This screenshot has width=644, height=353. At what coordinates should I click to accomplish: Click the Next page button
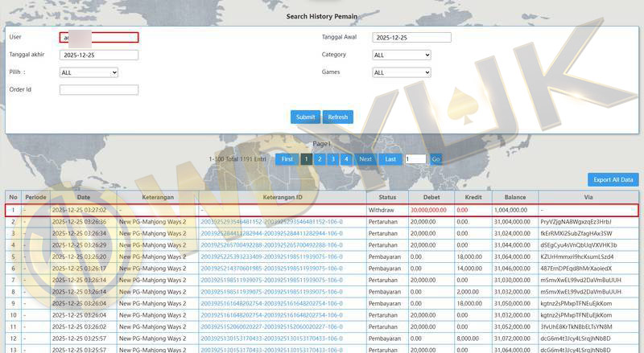[x=365, y=159]
